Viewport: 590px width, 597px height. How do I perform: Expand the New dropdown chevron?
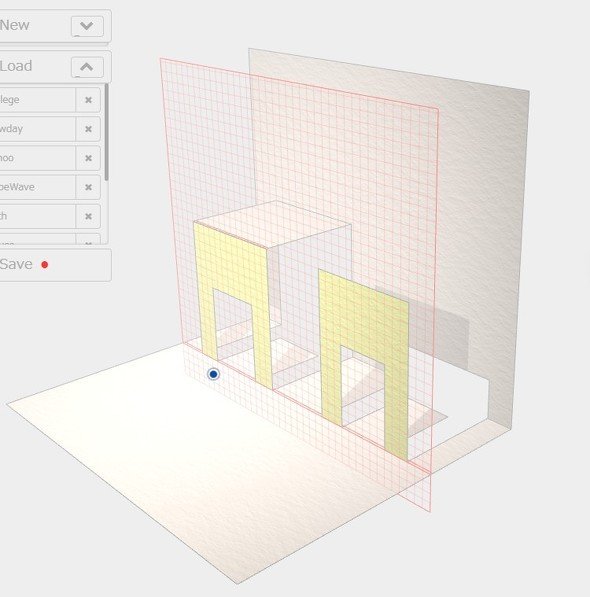pyautogui.click(x=87, y=26)
